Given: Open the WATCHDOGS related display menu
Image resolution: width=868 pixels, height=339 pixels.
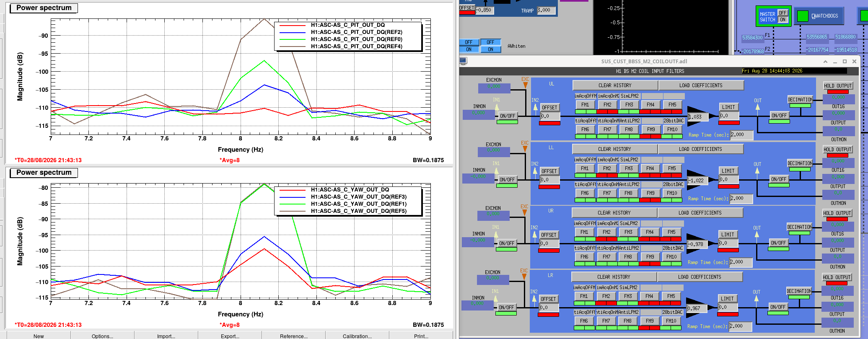Looking at the screenshot, I should [825, 16].
